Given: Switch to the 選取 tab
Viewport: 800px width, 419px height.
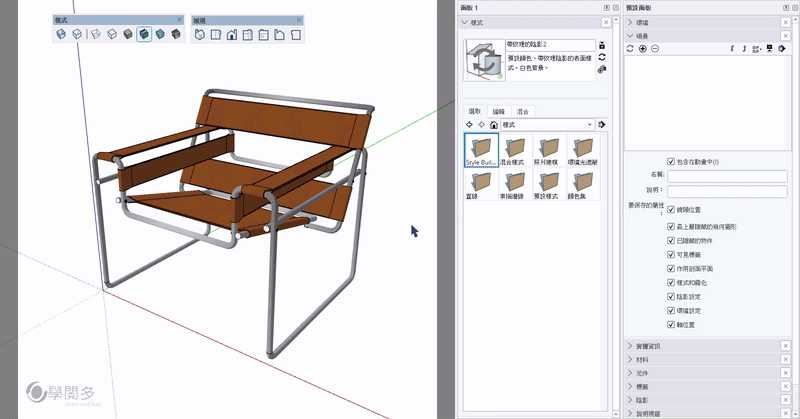Looking at the screenshot, I should pyautogui.click(x=475, y=111).
